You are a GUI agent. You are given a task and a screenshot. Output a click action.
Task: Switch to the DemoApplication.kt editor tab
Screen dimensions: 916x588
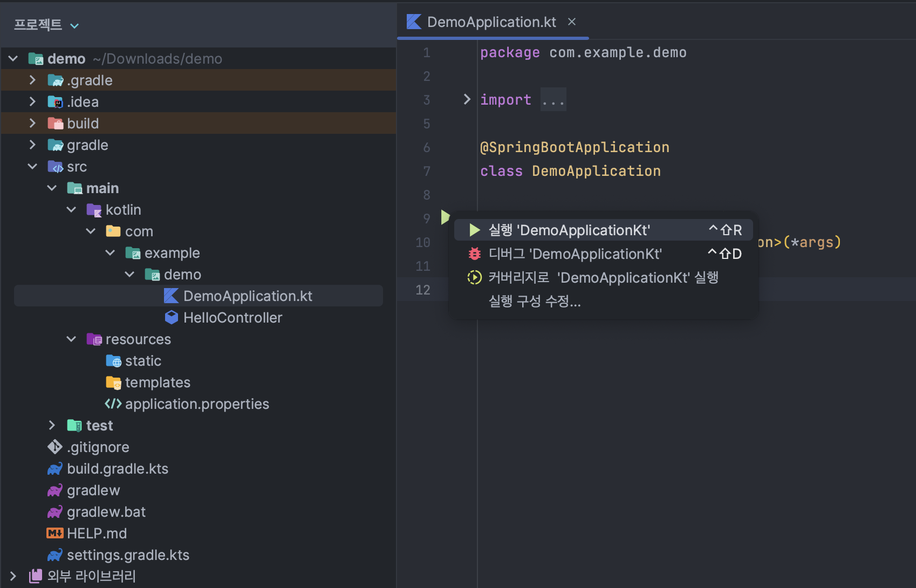point(491,22)
